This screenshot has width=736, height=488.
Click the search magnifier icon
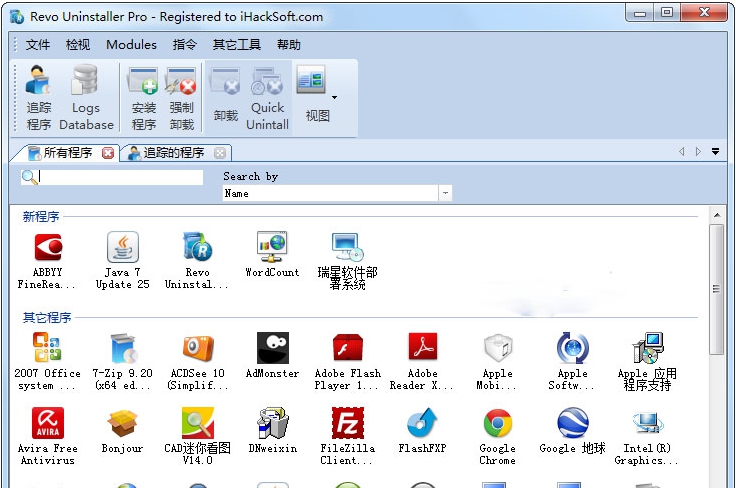point(29,177)
